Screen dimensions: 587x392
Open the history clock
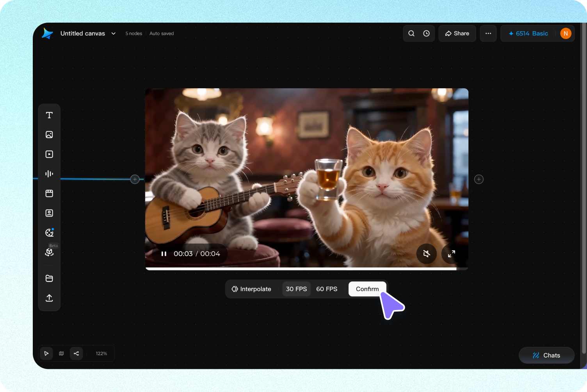coord(427,34)
